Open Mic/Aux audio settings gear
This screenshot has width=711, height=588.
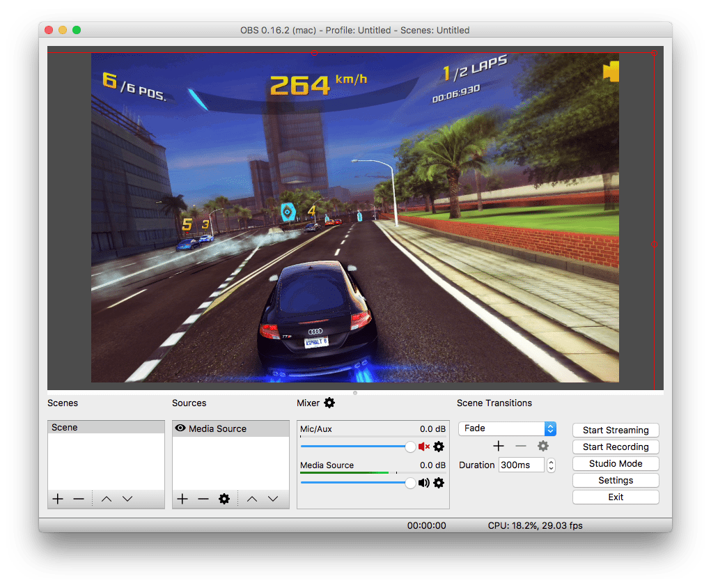439,447
